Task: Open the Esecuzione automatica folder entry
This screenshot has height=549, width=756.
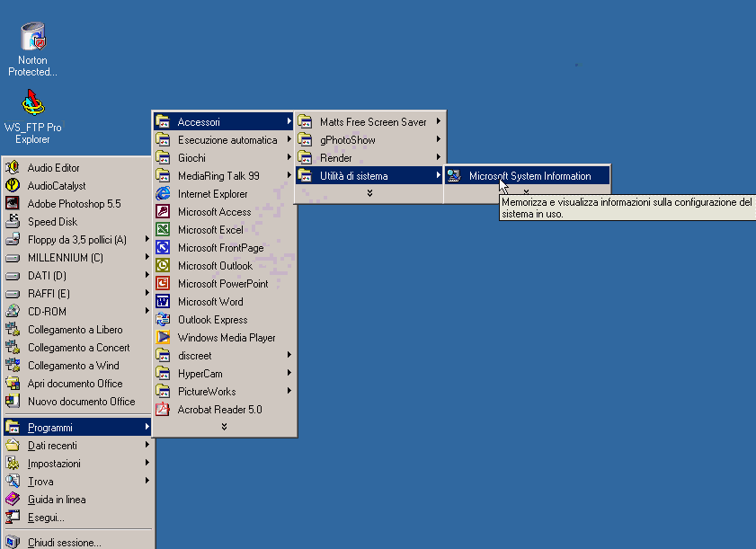Action: click(224, 140)
